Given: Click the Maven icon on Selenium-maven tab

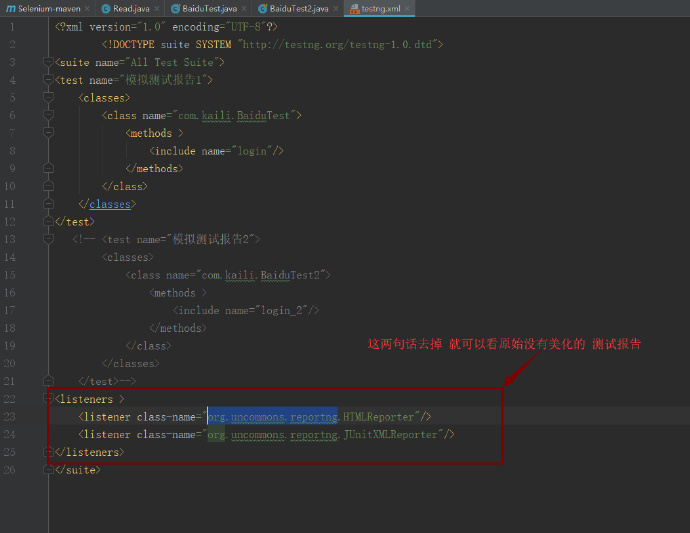Looking at the screenshot, I should click(x=11, y=8).
